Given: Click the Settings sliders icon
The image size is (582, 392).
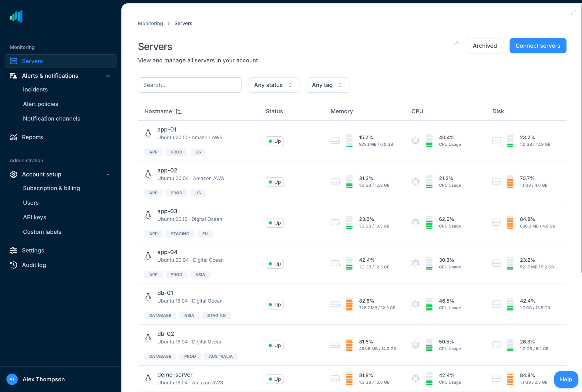Looking at the screenshot, I should (13, 250).
